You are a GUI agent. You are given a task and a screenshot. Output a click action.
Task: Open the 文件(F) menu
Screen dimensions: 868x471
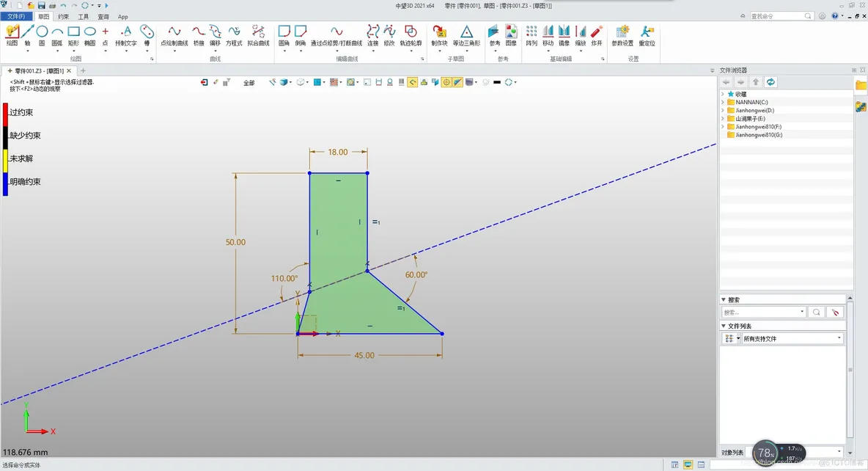[17, 17]
